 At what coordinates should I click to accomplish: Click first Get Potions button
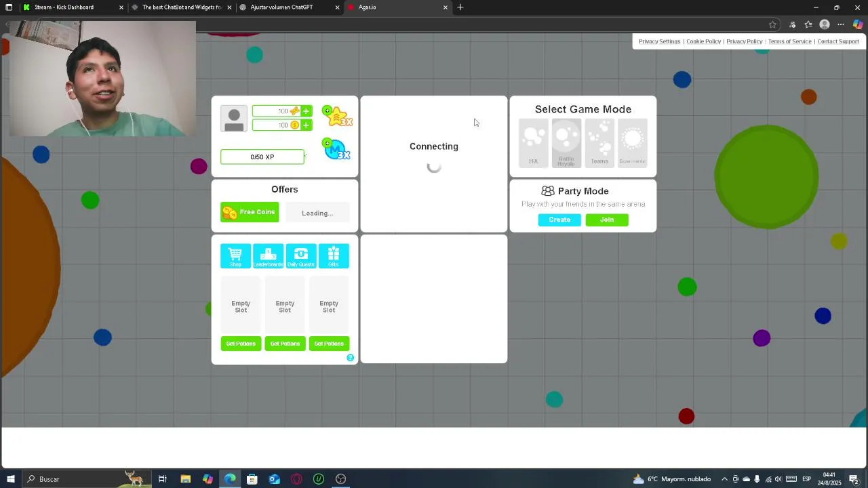(x=241, y=344)
